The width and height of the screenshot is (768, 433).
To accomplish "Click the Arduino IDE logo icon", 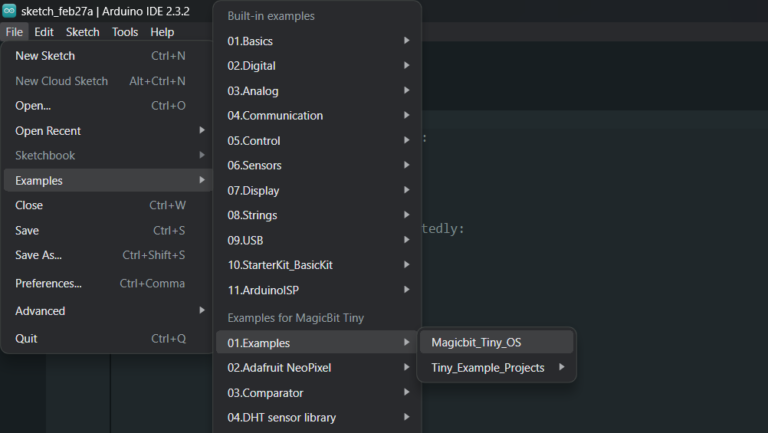I will (x=9, y=11).
